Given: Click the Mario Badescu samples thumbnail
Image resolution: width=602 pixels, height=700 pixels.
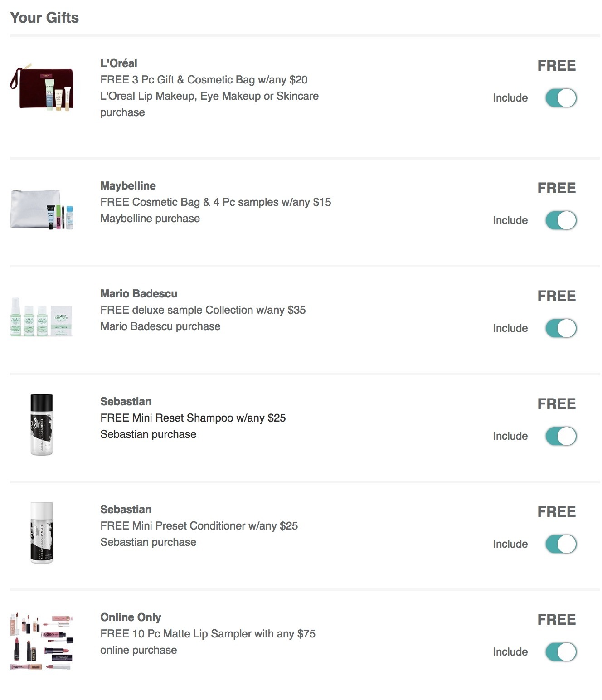Looking at the screenshot, I should point(42,317).
